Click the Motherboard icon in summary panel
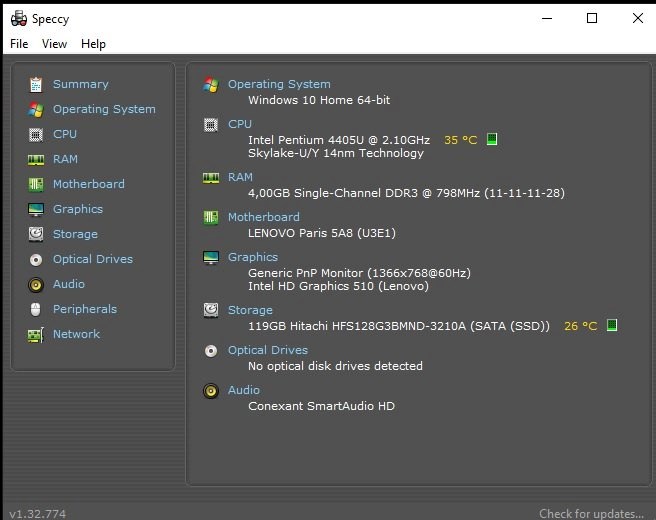 click(x=211, y=218)
